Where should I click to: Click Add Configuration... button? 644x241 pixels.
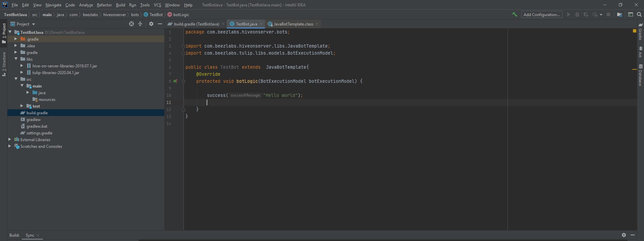[x=542, y=14]
